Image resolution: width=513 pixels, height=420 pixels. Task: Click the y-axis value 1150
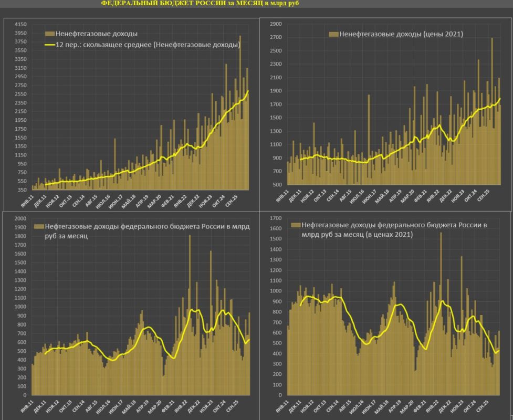(20, 155)
